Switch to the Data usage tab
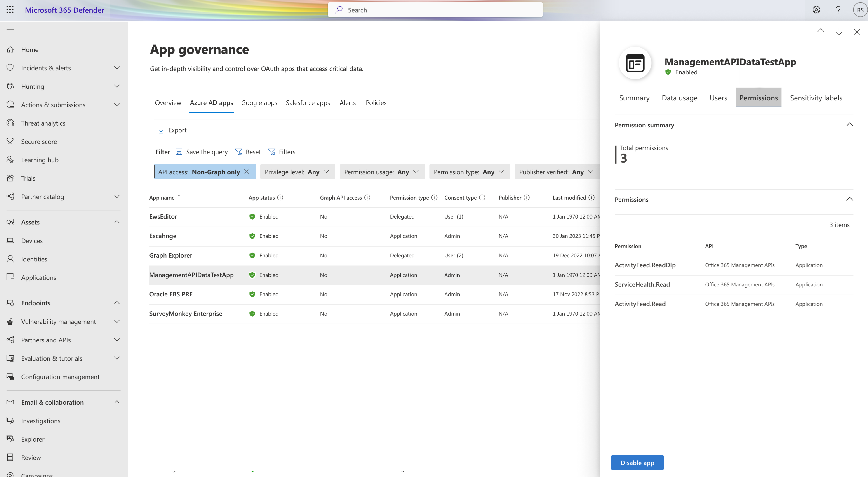This screenshot has height=477, width=868. (x=679, y=97)
